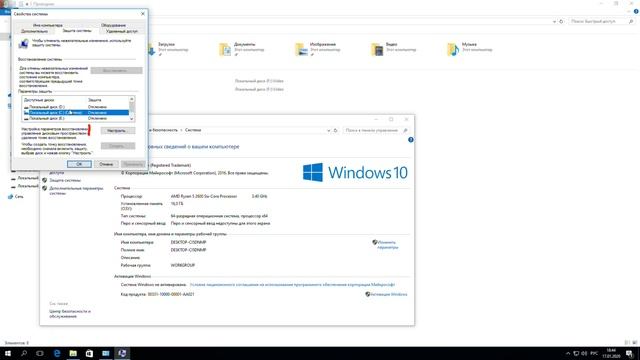The width and height of the screenshot is (640, 360).
Task: Switch to the Удаленный доступ tab
Action: coord(122,31)
